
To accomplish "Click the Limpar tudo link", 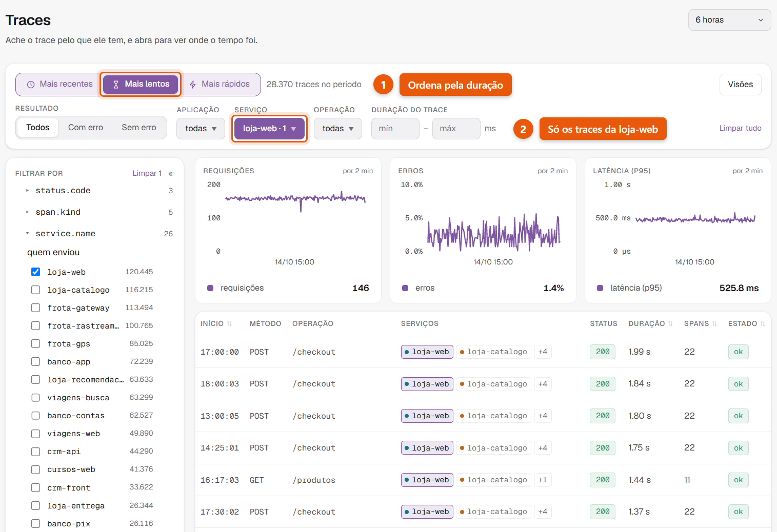I will [x=740, y=128].
